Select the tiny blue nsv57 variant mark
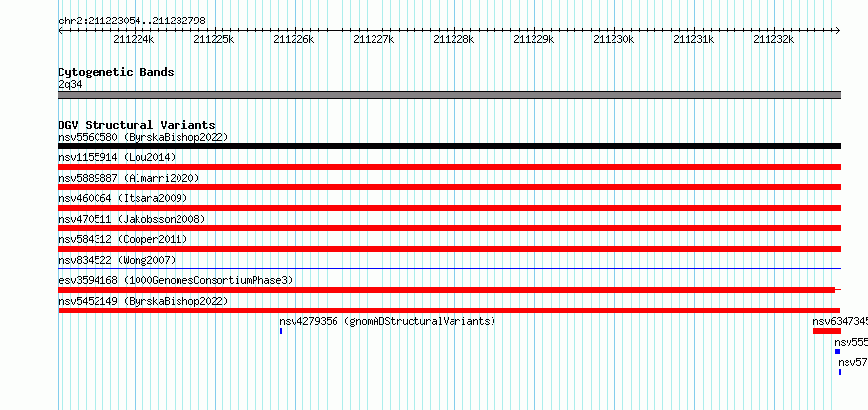This screenshot has width=868, height=410. (839, 372)
